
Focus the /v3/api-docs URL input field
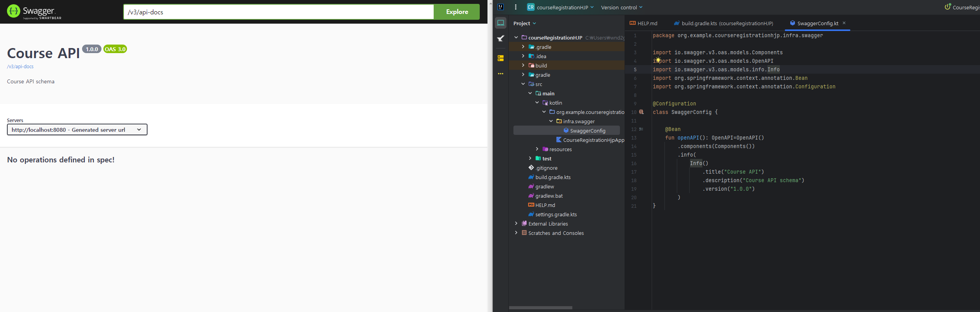[x=278, y=12]
